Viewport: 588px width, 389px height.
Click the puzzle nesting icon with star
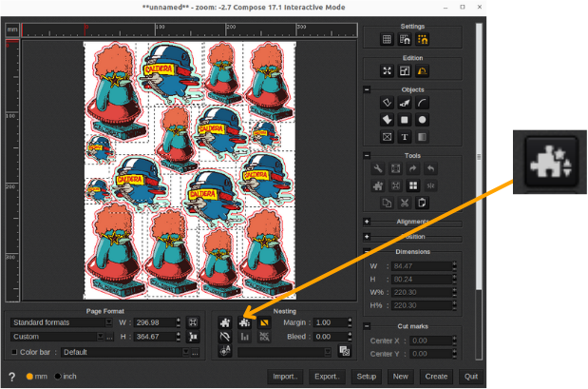tap(243, 322)
